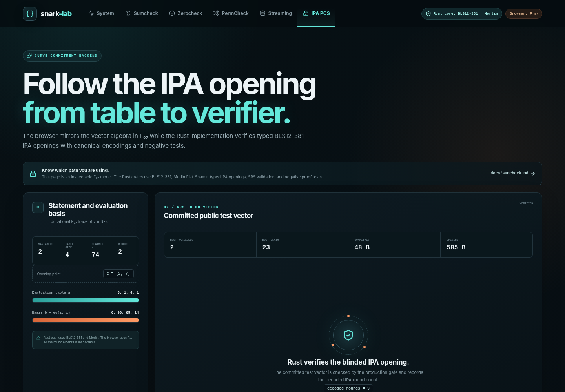This screenshot has width=565, height=392.
Task: Click the 'Know which path you are using.' heading
Action: (x=75, y=170)
